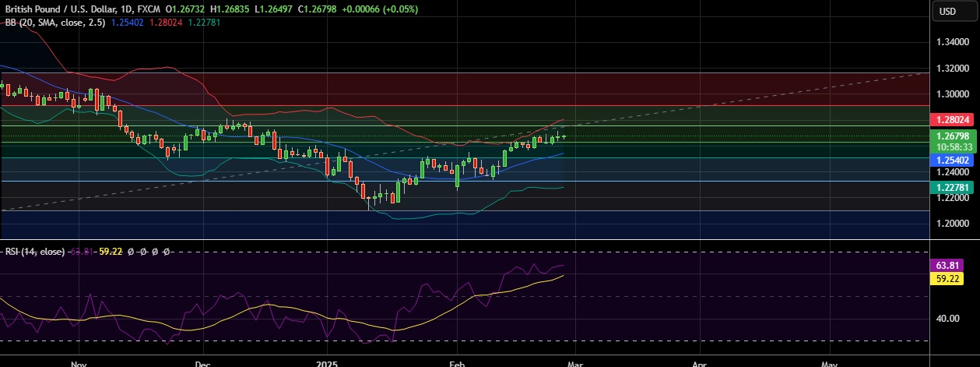980x367 pixels.
Task: Click the 2025 label on the time axis
Action: (328, 363)
